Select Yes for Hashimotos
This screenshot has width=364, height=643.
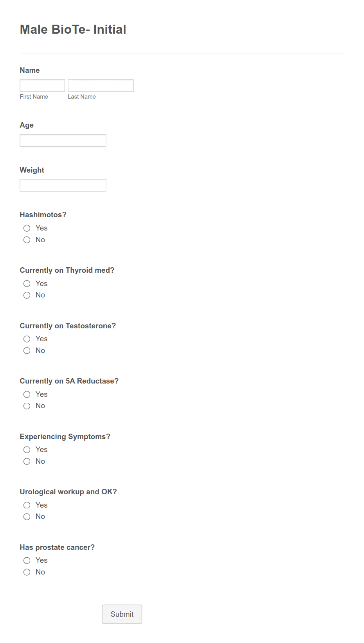[x=27, y=228]
